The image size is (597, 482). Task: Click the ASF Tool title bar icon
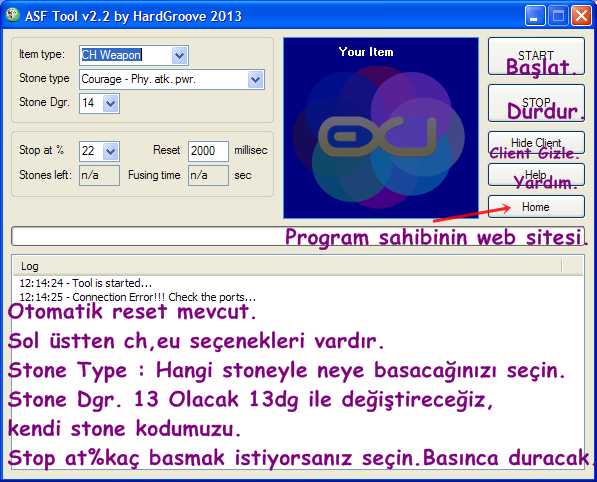coord(12,15)
